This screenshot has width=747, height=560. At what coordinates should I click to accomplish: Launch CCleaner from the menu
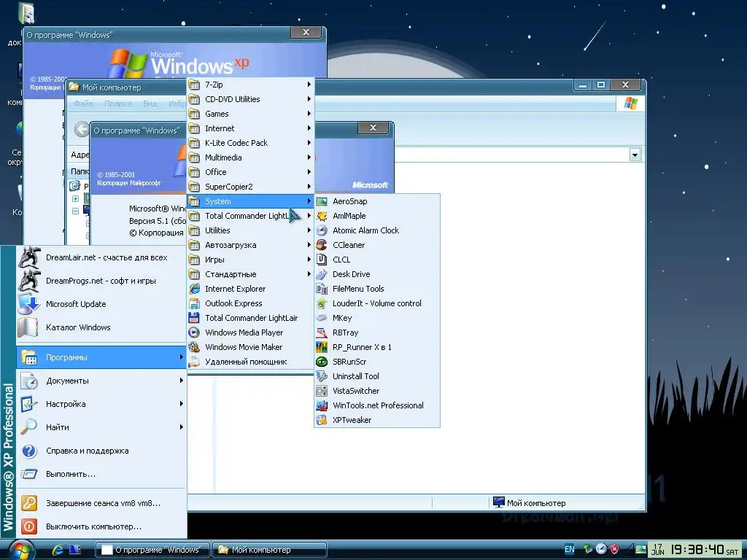pos(377,245)
